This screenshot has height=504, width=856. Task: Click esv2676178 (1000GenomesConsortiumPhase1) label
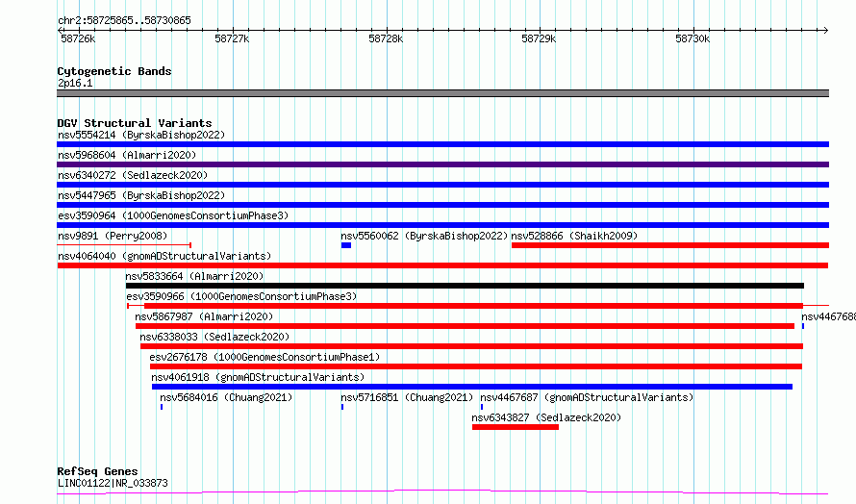264,357
